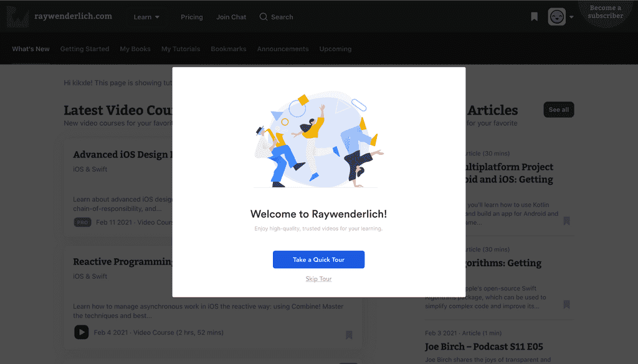
Task: Expand the account dropdown arrow
Action: [571, 17]
